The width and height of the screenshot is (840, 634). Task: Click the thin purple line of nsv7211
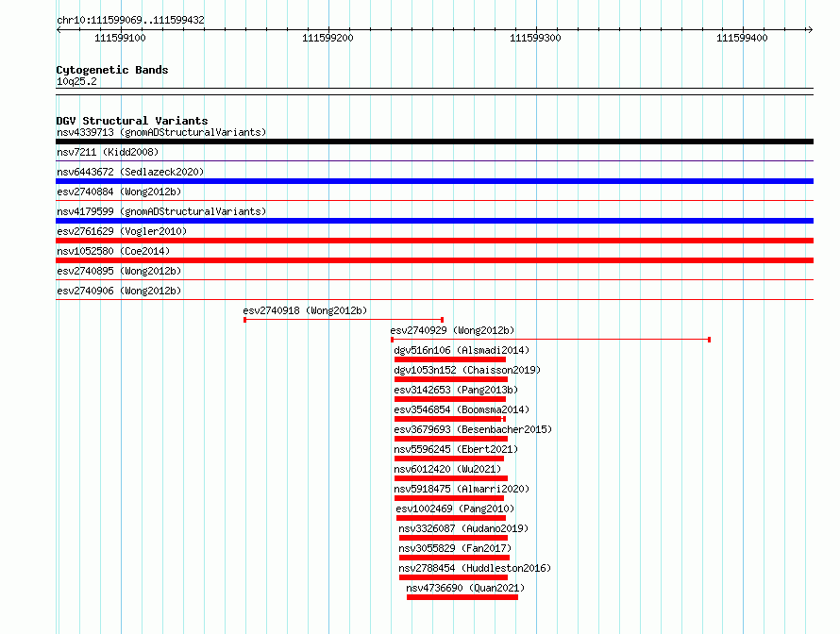click(x=434, y=160)
